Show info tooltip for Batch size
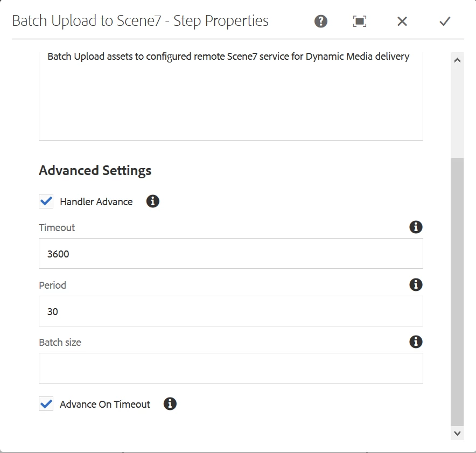 pos(416,342)
